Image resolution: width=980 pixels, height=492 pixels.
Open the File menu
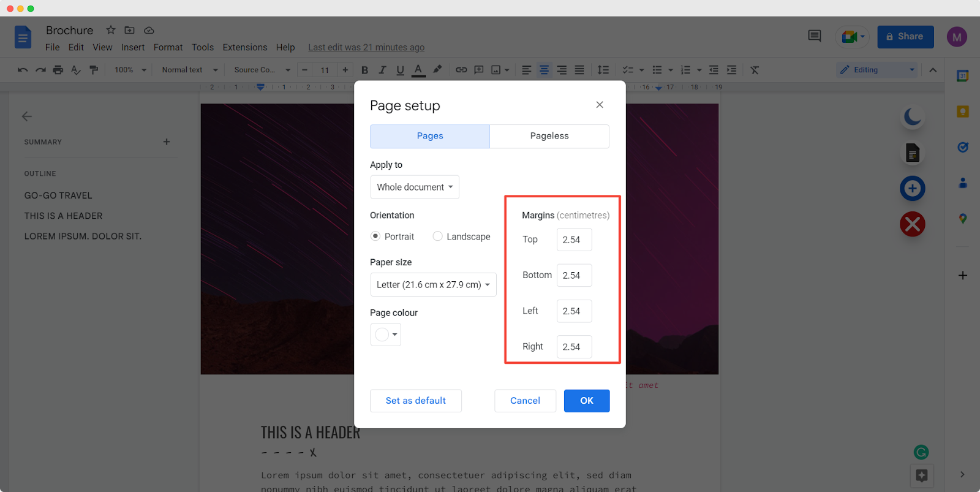click(53, 47)
